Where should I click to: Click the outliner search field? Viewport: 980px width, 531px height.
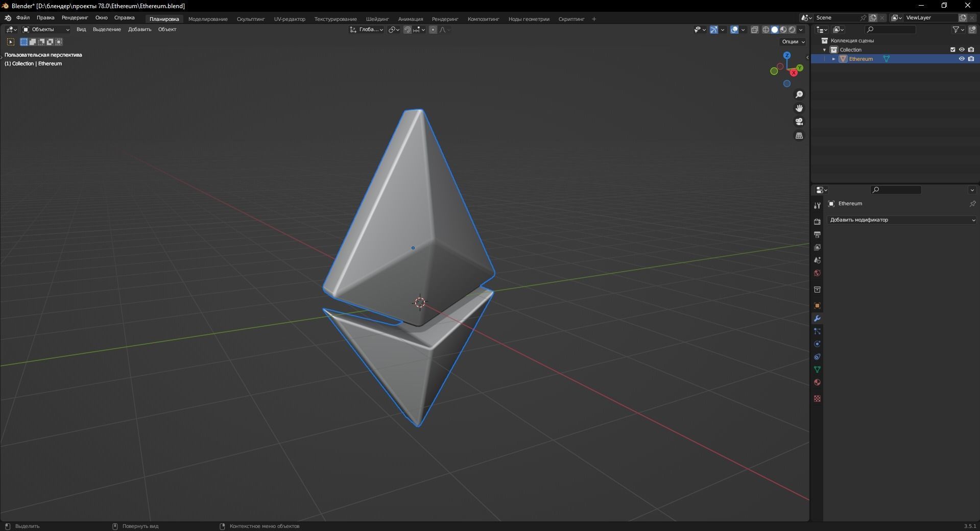890,30
